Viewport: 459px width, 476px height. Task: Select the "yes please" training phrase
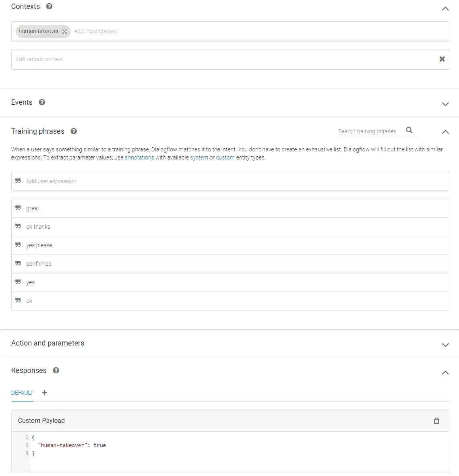click(39, 245)
